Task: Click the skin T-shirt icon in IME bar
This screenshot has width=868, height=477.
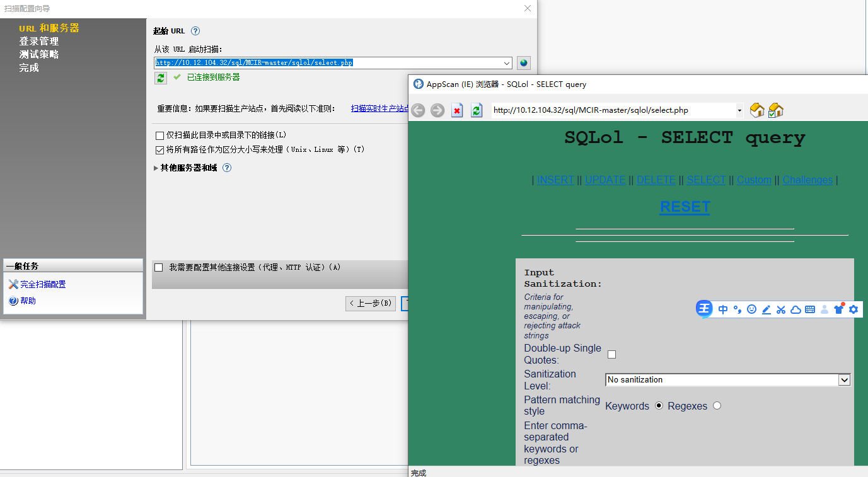Action: (838, 309)
